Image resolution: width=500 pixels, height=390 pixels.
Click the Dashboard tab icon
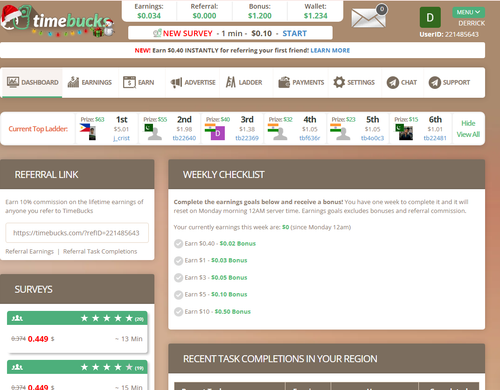click(x=13, y=82)
